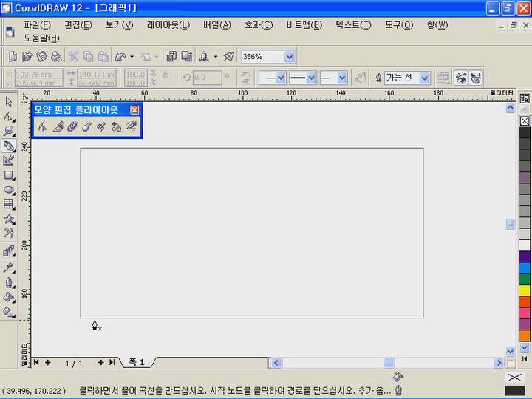The width and height of the screenshot is (532, 399).
Task: Open the 파일(F) menu
Action: pos(38,25)
